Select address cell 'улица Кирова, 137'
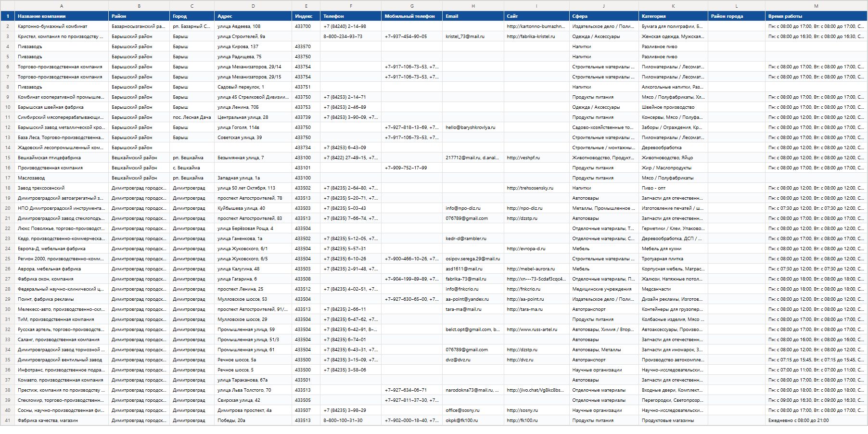 point(253,47)
